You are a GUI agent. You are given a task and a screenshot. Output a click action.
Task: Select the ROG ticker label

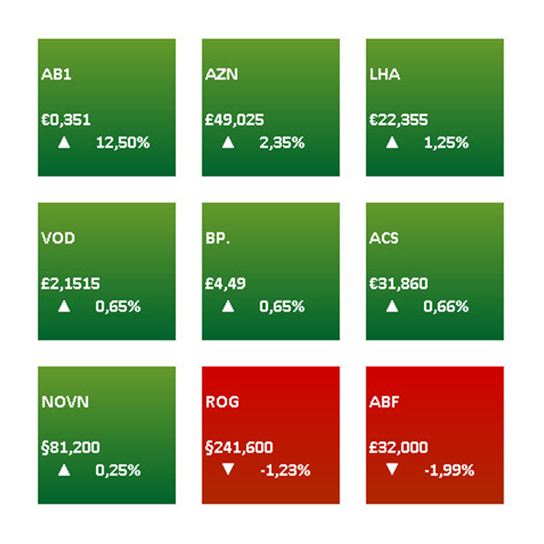click(x=222, y=402)
